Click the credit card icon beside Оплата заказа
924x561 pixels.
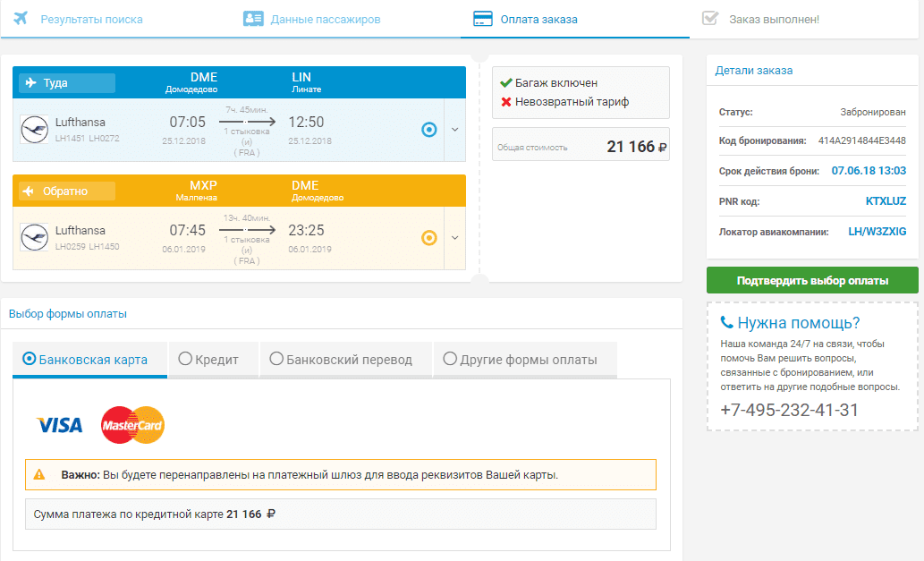tap(483, 19)
